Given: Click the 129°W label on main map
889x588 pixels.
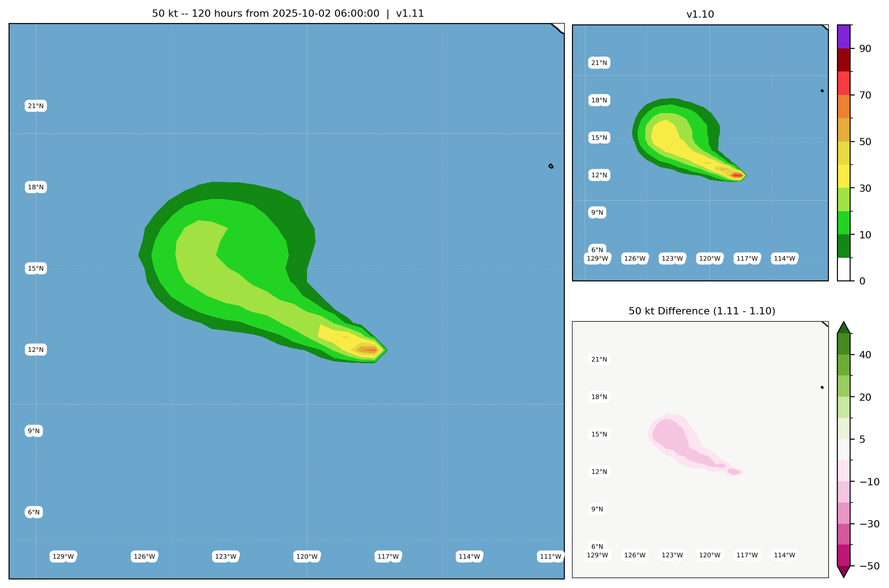Looking at the screenshot, I should (63, 557).
